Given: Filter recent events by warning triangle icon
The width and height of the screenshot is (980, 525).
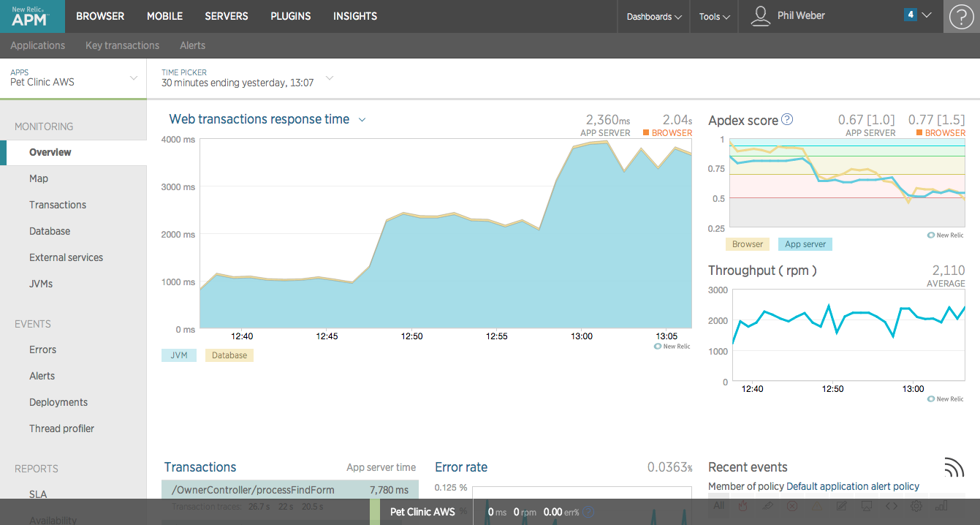Looking at the screenshot, I should click(817, 505).
